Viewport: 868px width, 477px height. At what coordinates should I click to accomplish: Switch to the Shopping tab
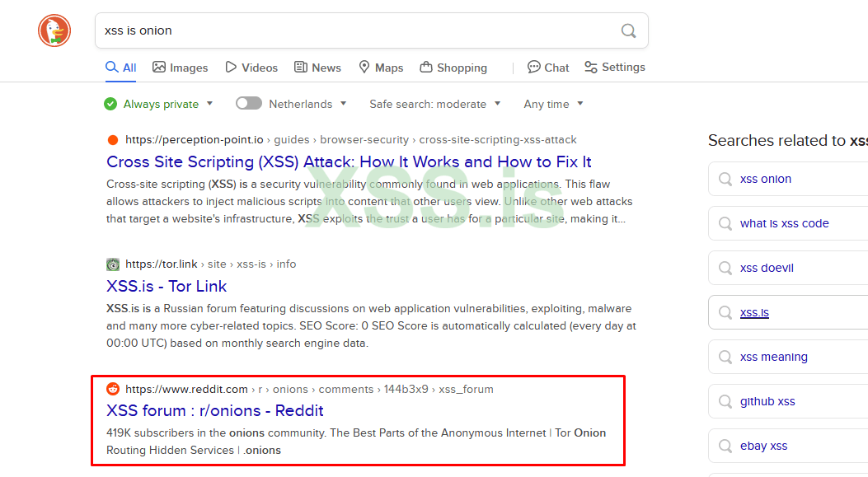(453, 68)
